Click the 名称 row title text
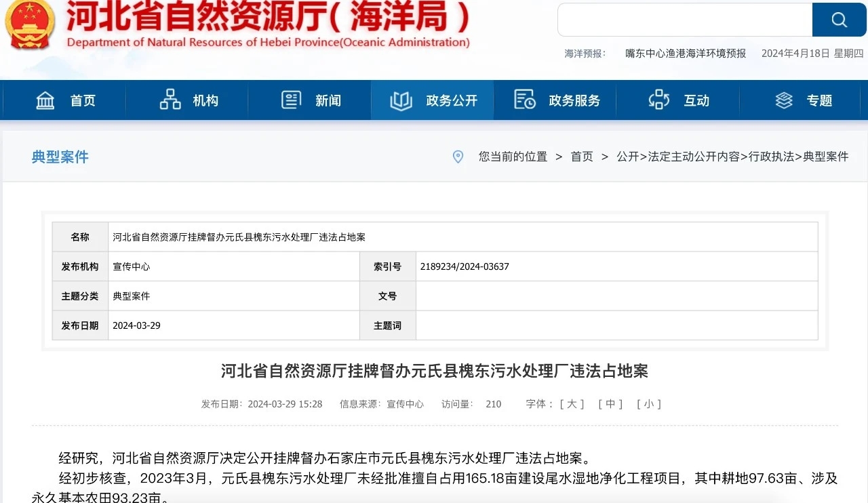 tap(239, 237)
